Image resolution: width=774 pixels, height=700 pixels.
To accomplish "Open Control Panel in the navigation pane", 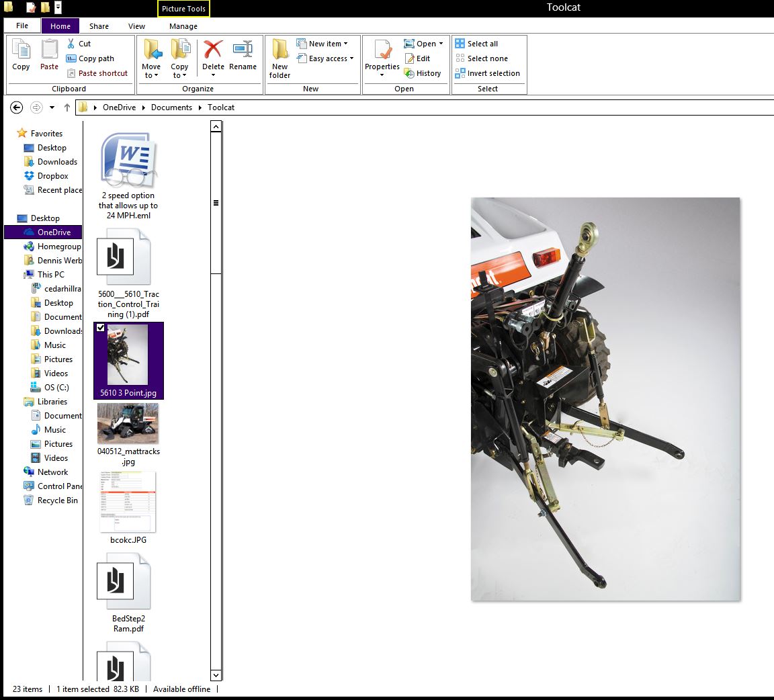I will [52, 486].
